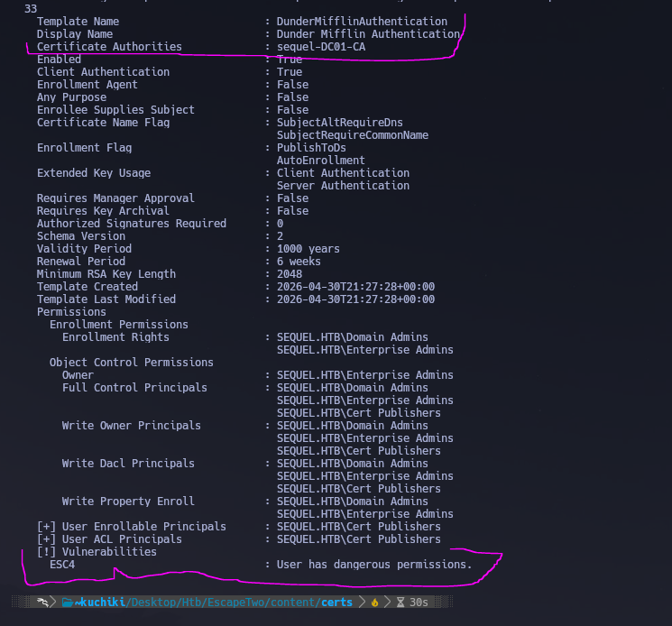Screen dimensions: 672x626
Task: Click the 'Certificate Authorities' label
Action: click(109, 47)
